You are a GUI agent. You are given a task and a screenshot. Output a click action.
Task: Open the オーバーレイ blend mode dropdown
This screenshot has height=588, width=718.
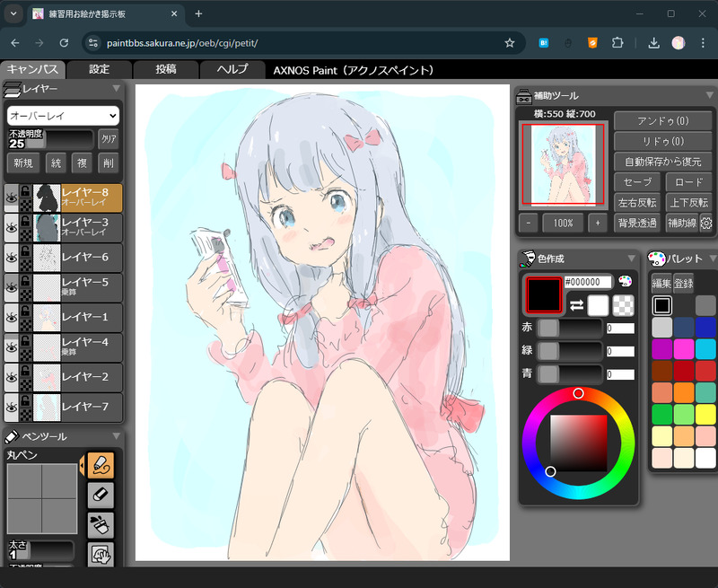click(x=63, y=116)
